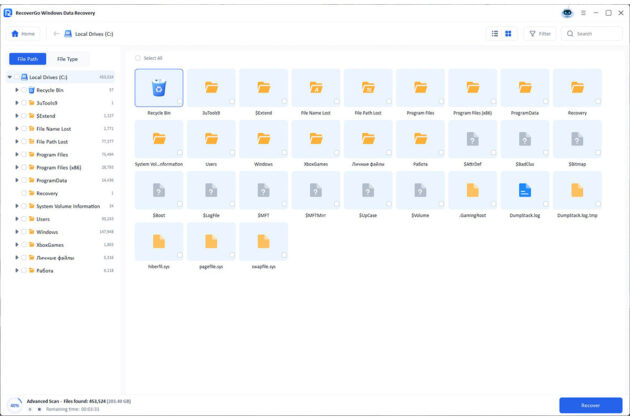Image resolution: width=630 pixels, height=420 pixels.
Task: Switch to list view layout
Action: (495, 34)
